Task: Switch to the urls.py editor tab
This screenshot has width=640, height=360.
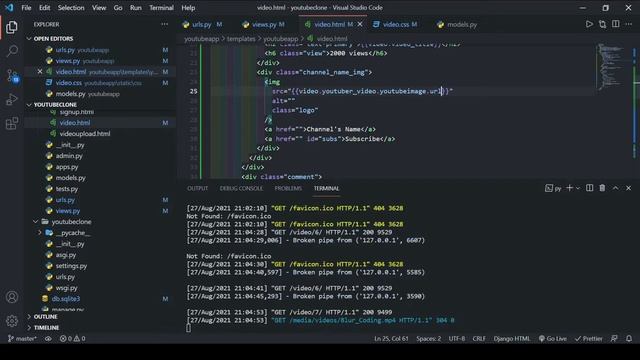Action: coord(203,24)
